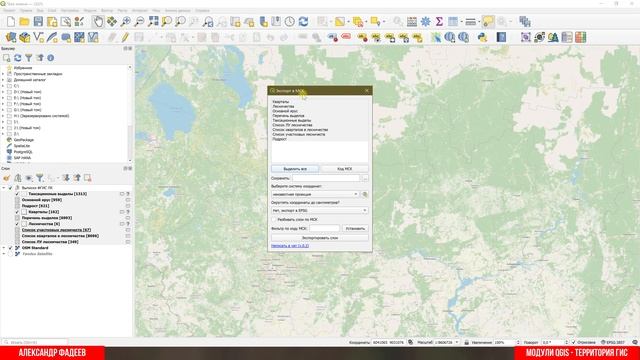640x360 pixels.
Task: Click the browse button next to Сохранить field
Action: point(364,178)
